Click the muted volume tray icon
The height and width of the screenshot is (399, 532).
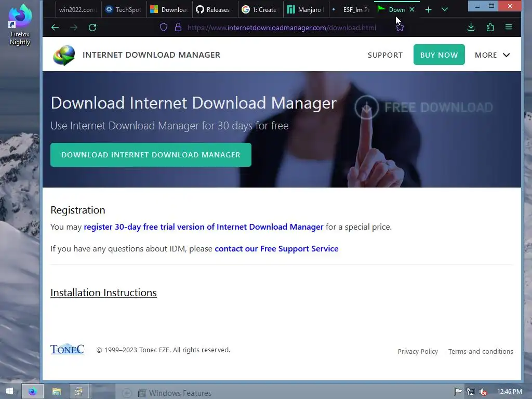pyautogui.click(x=483, y=392)
